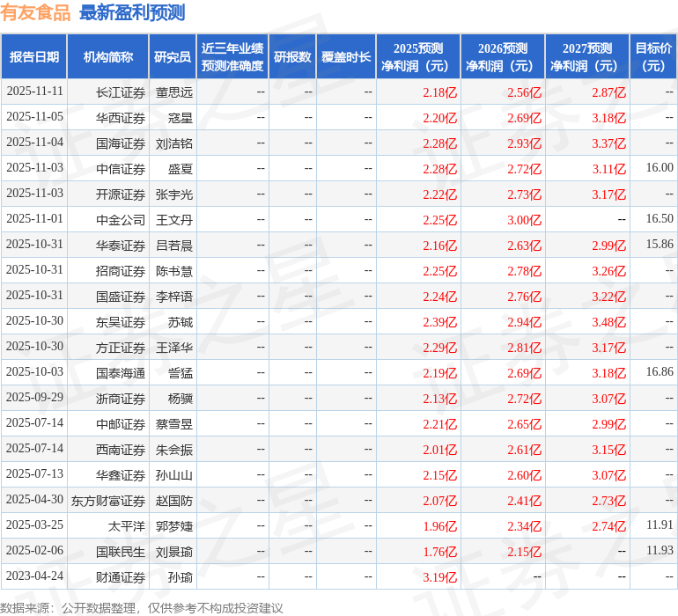678x616 pixels.
Task: Click the 近三年业绩预测准确度 column header
Action: [x=232, y=57]
